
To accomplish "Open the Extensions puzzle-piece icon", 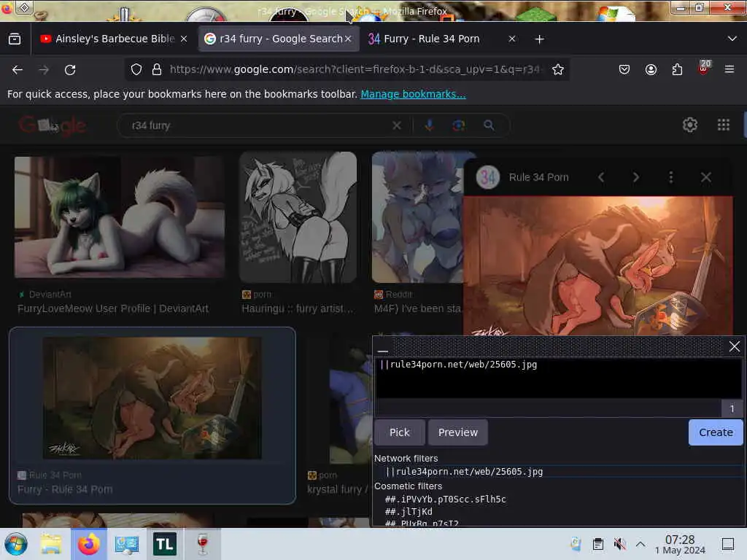I will click(677, 69).
